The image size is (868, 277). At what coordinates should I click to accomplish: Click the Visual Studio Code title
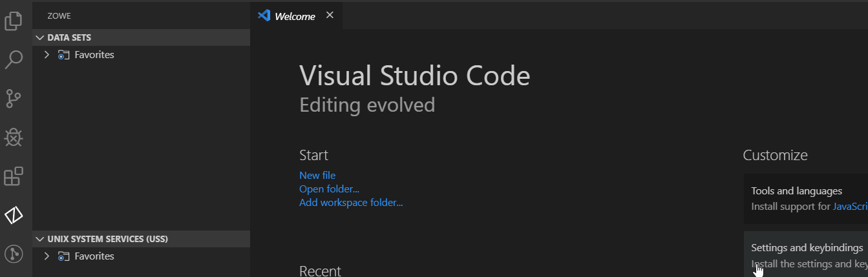(x=415, y=76)
